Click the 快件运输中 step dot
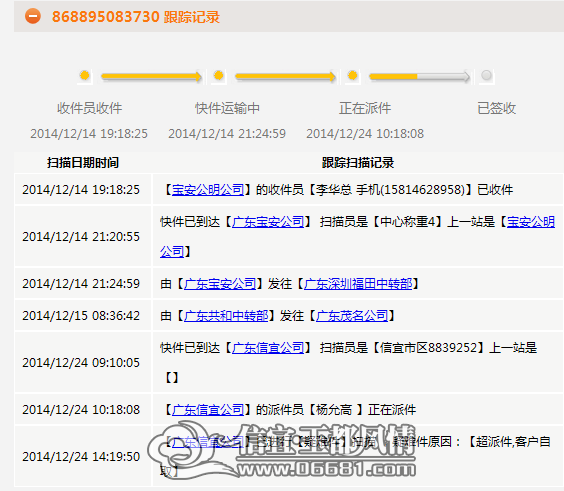The image size is (564, 491). click(219, 76)
